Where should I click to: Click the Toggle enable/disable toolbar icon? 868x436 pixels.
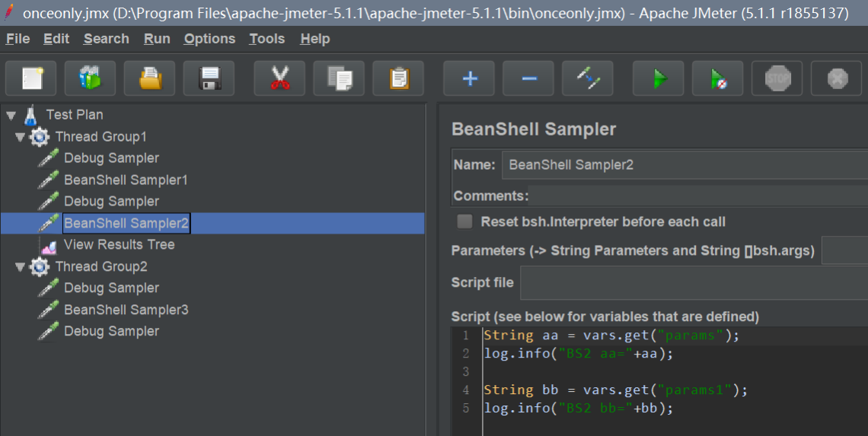point(588,78)
